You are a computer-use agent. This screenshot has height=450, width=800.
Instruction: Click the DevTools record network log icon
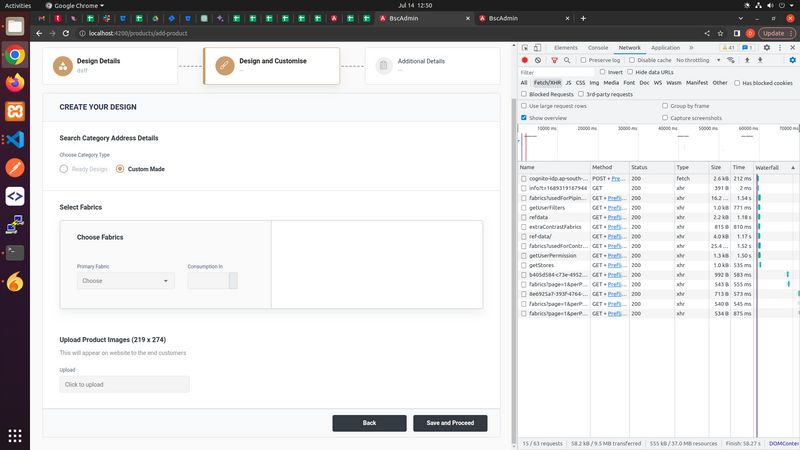coord(524,60)
